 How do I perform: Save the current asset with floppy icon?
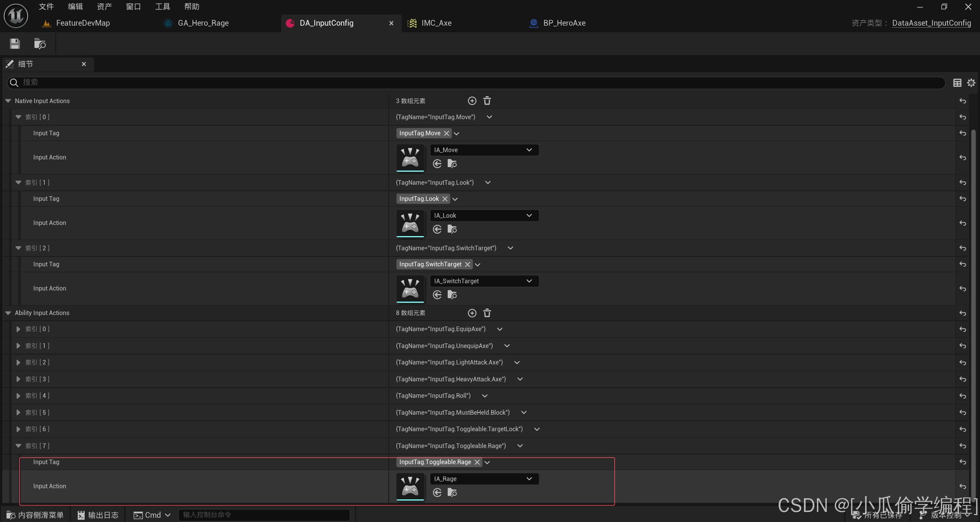click(x=15, y=44)
